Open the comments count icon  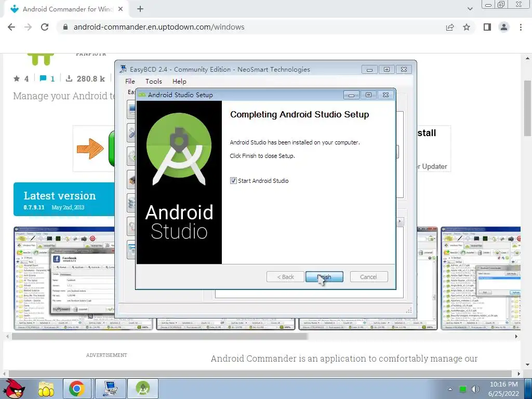[x=43, y=79]
